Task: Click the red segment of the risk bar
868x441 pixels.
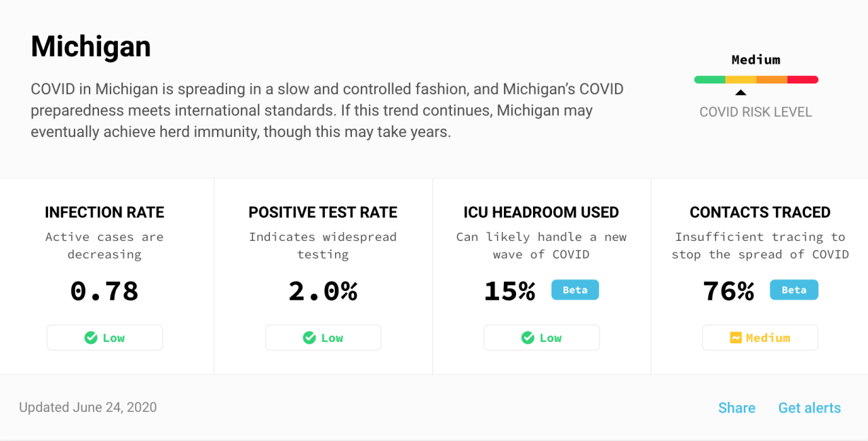Action: (803, 79)
